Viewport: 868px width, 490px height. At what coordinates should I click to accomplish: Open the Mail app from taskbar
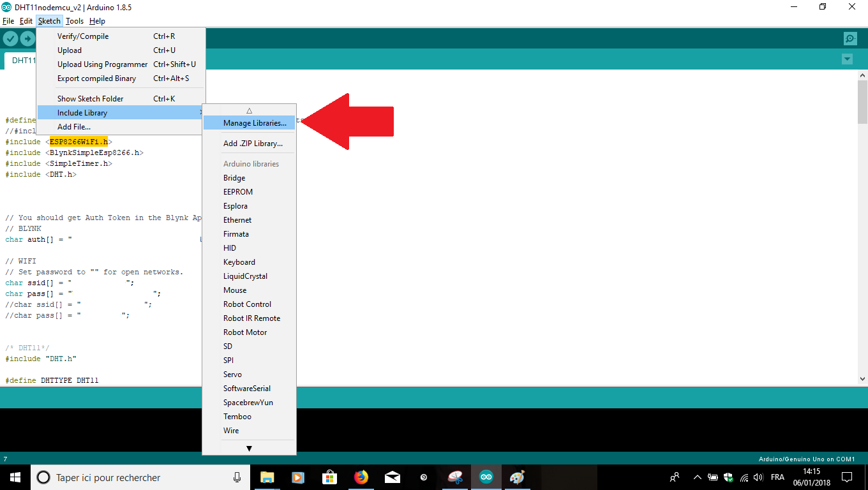pos(393,477)
